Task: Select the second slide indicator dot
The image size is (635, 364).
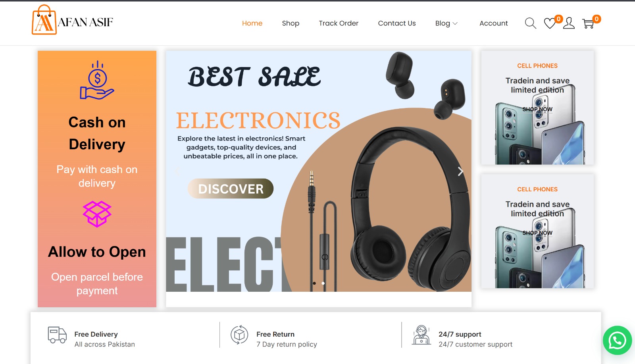Action: click(323, 283)
